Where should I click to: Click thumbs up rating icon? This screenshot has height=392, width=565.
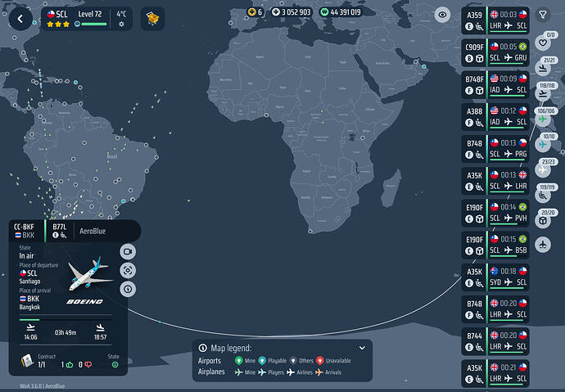[70, 365]
